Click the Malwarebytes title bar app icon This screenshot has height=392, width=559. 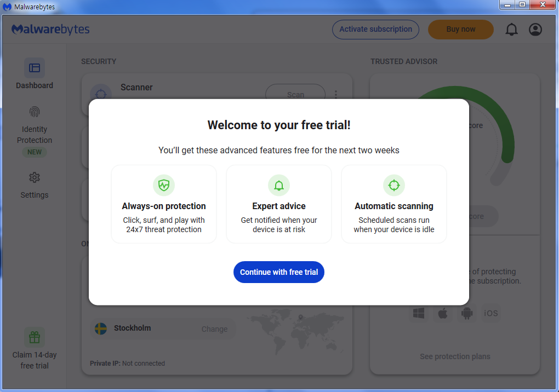coord(7,7)
